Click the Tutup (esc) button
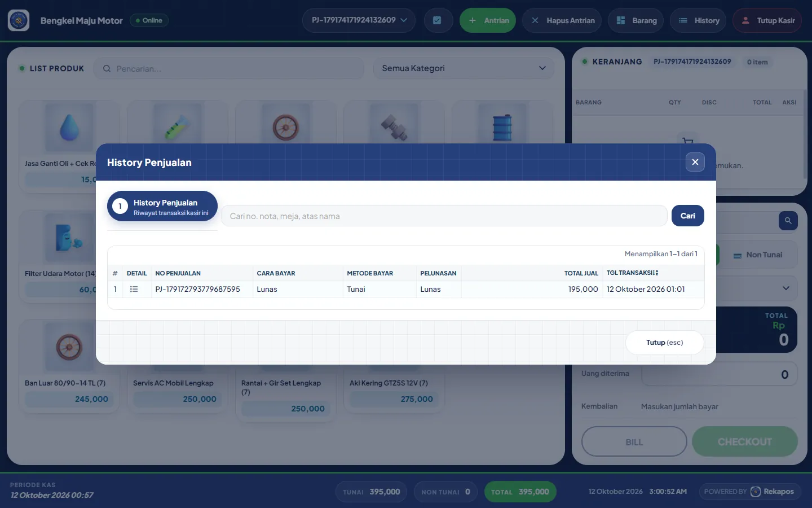The image size is (812, 508). pyautogui.click(x=665, y=343)
